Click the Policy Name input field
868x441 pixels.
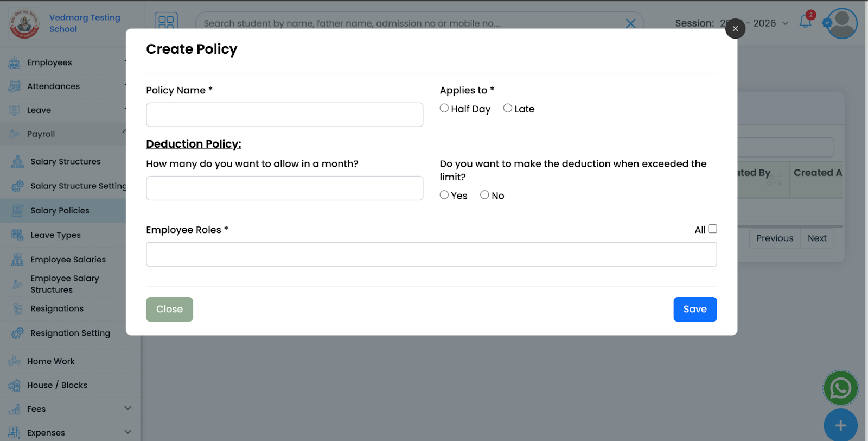(284, 115)
